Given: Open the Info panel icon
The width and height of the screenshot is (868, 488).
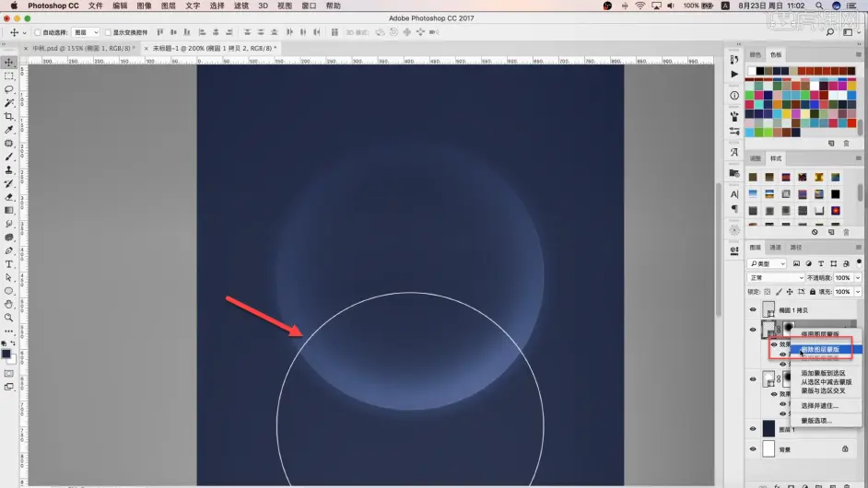Looking at the screenshot, I should [x=734, y=95].
